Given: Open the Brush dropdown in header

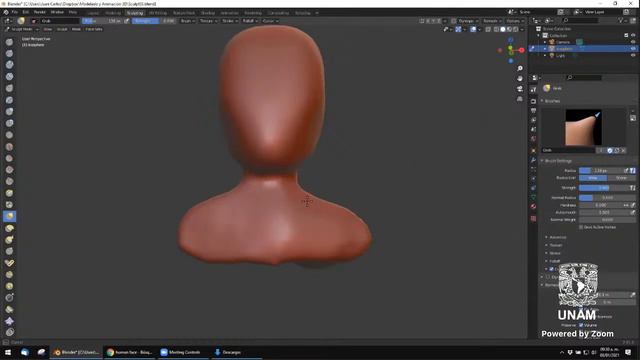Looking at the screenshot, I should pos(187,21).
